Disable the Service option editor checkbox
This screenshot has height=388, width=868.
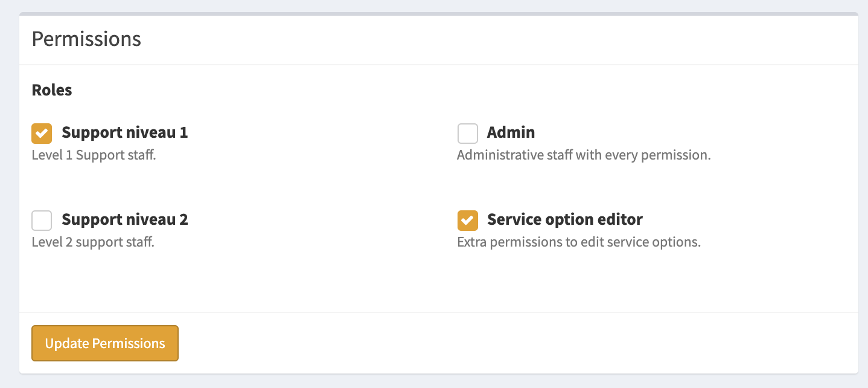(x=467, y=220)
